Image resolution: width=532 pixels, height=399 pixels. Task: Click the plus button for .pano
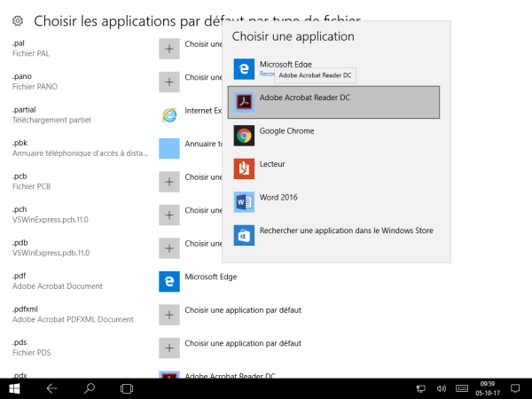click(169, 82)
